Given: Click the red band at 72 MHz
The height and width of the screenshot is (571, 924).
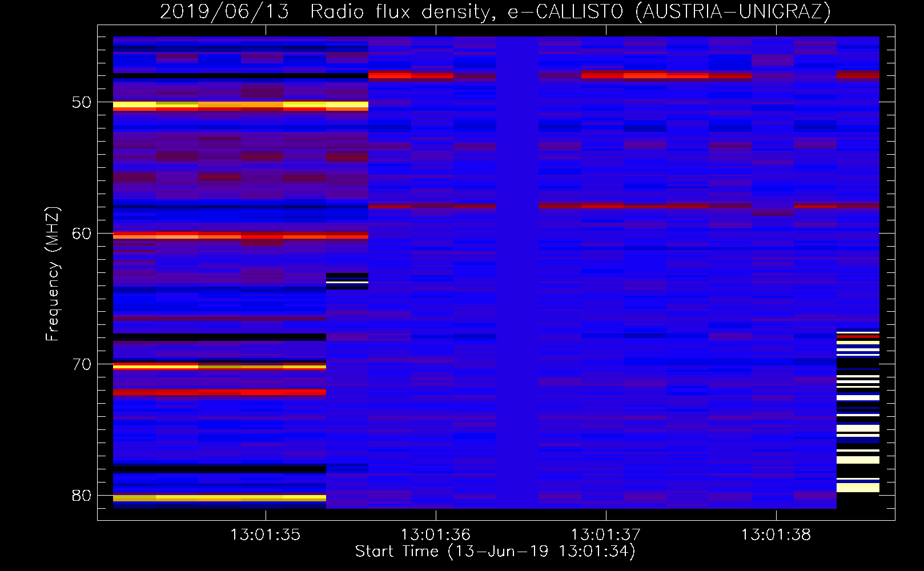Looking at the screenshot, I should [219, 392].
